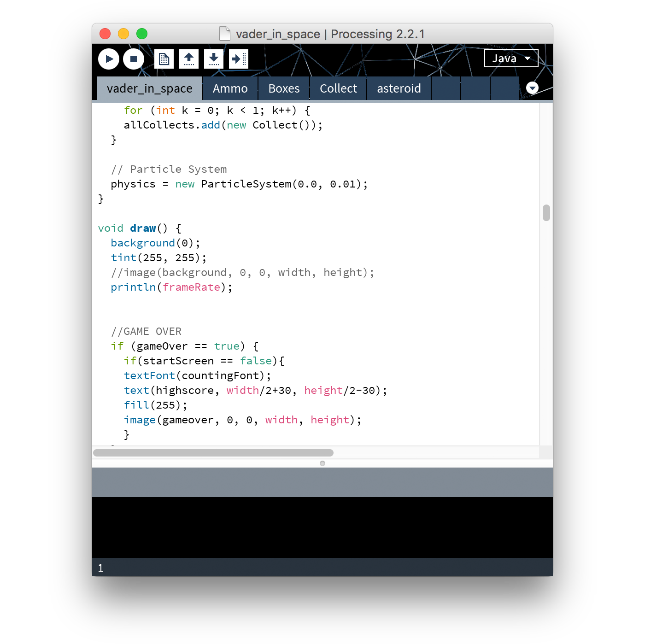Click the horizontal scrollbar thumb
Screen dimensions: 645x644
[213, 453]
